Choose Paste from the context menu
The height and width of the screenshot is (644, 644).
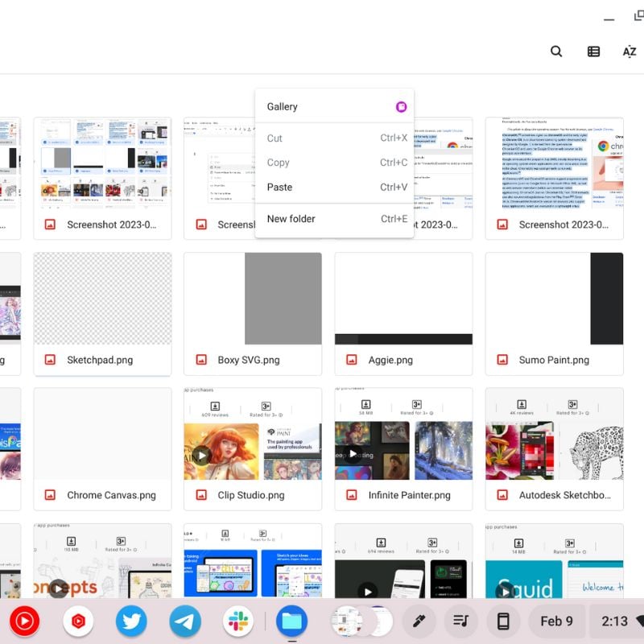[335, 187]
